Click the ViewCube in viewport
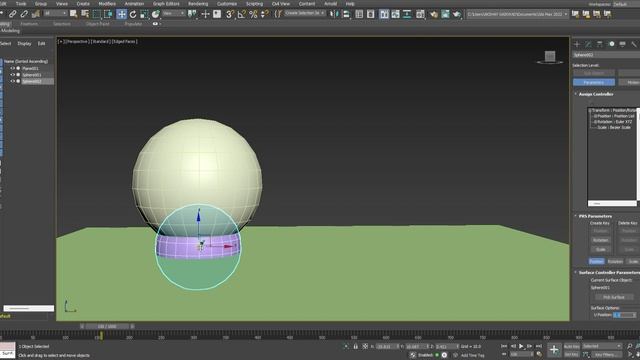This screenshot has height=360, width=640. pyautogui.click(x=550, y=57)
